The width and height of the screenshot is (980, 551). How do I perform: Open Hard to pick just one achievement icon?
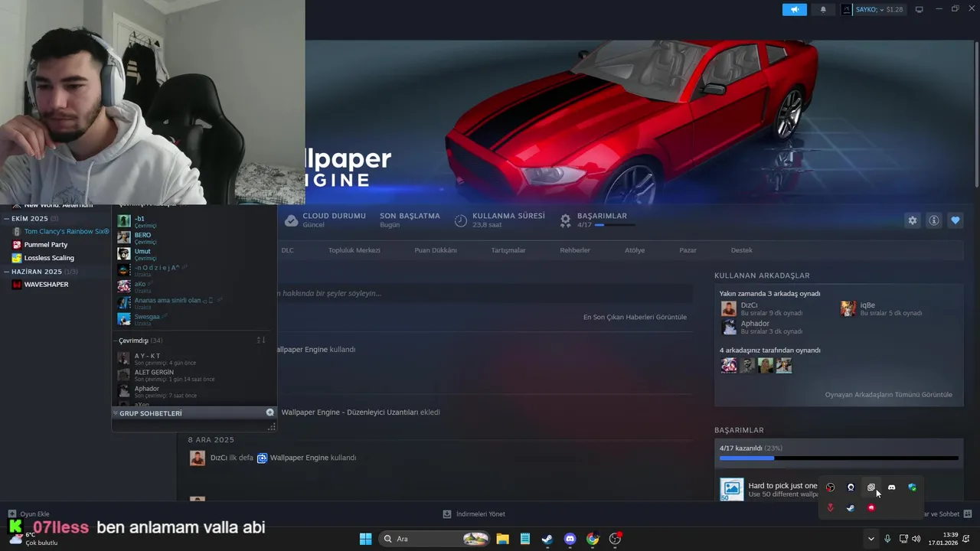732,489
